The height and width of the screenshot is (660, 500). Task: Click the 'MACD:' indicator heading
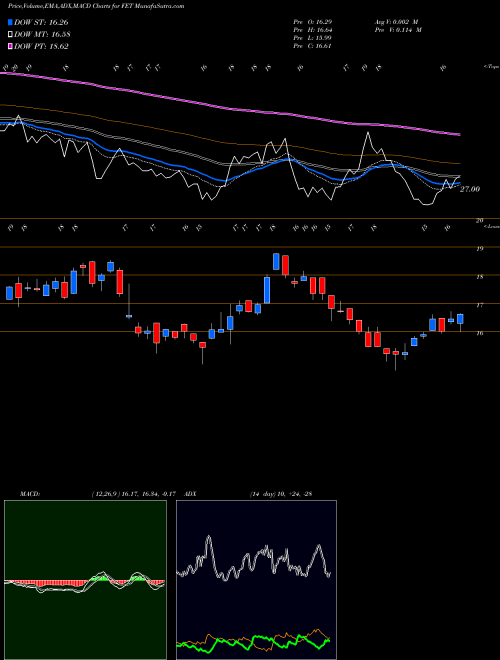coord(29,494)
